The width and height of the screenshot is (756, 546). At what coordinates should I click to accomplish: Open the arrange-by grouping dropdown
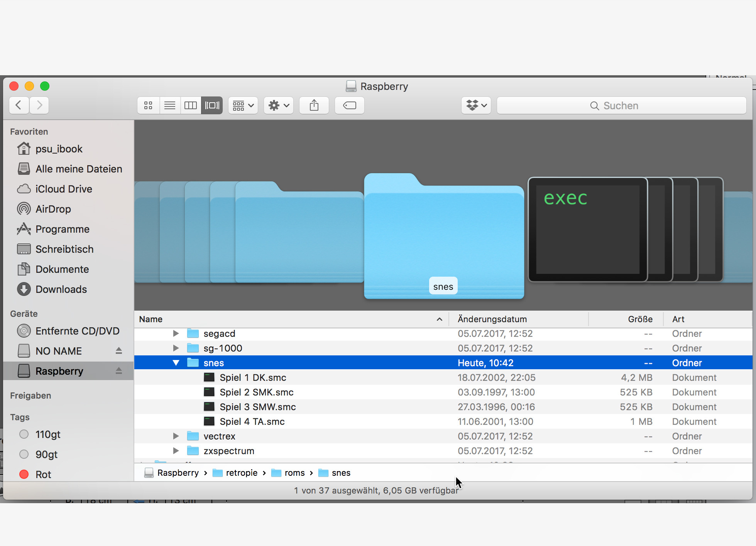point(243,105)
